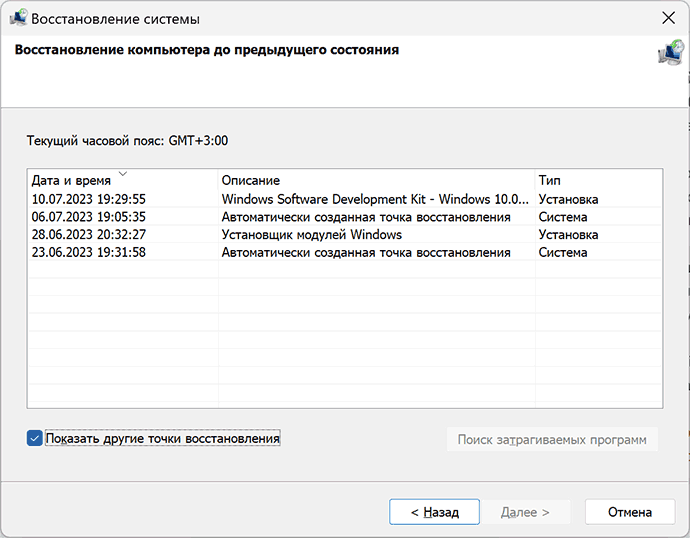This screenshot has width=690, height=538.
Task: Click the 'Тип' column header
Action: pyautogui.click(x=598, y=180)
